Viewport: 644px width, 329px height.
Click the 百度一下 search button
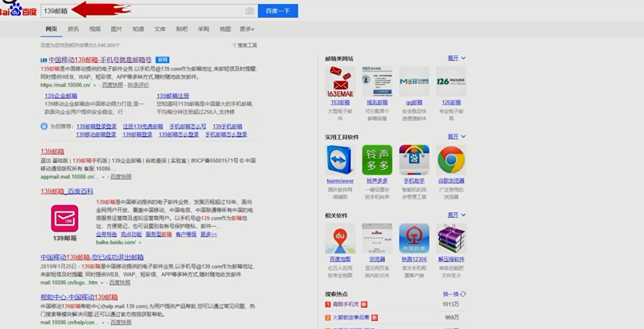click(278, 11)
